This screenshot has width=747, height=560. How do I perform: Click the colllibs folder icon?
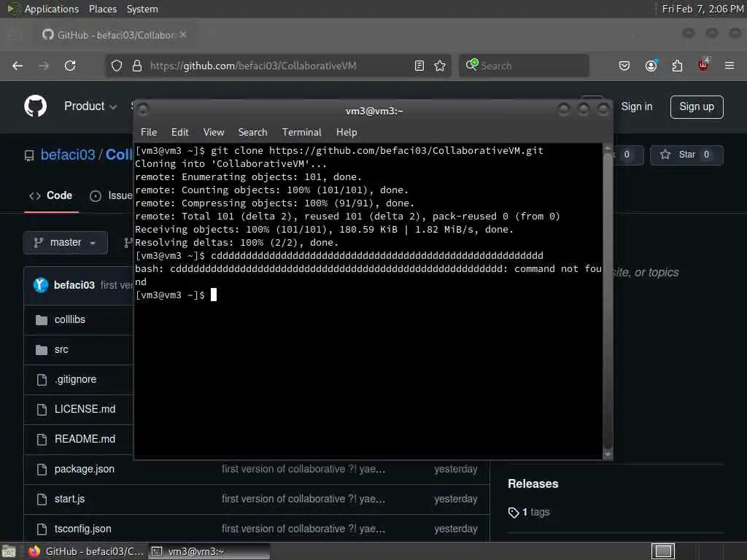(42, 320)
